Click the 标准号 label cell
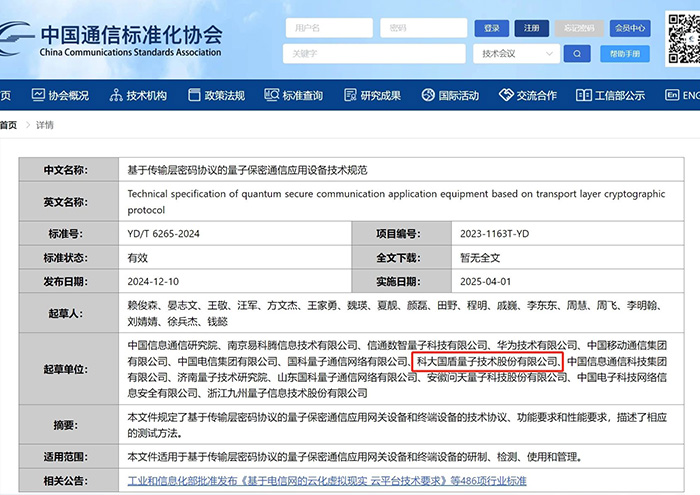This screenshot has width=700, height=495. pyautogui.click(x=69, y=233)
